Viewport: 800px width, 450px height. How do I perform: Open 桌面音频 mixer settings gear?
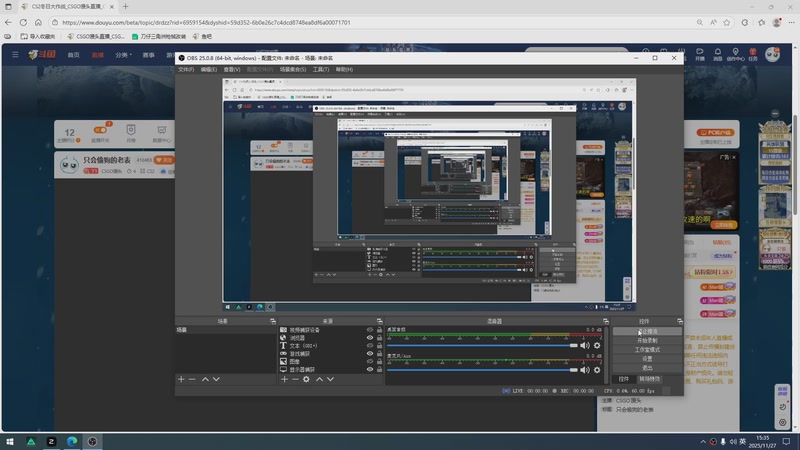point(597,345)
